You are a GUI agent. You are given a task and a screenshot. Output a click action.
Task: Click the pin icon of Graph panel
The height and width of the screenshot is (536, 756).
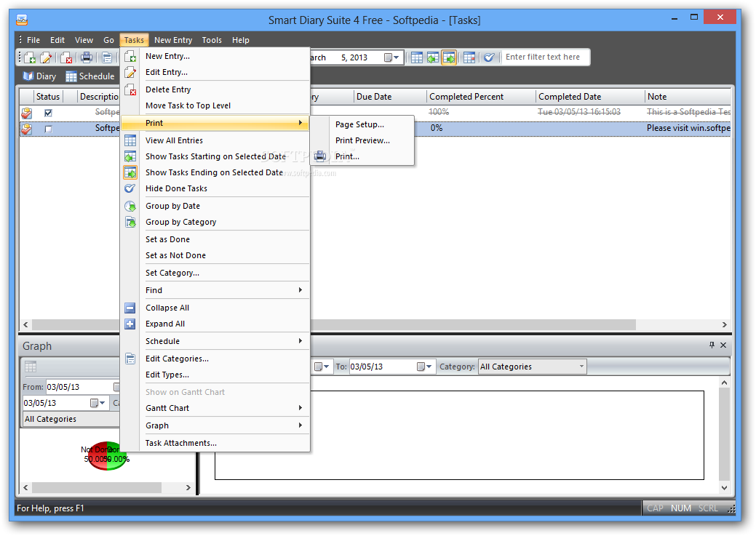click(x=712, y=345)
